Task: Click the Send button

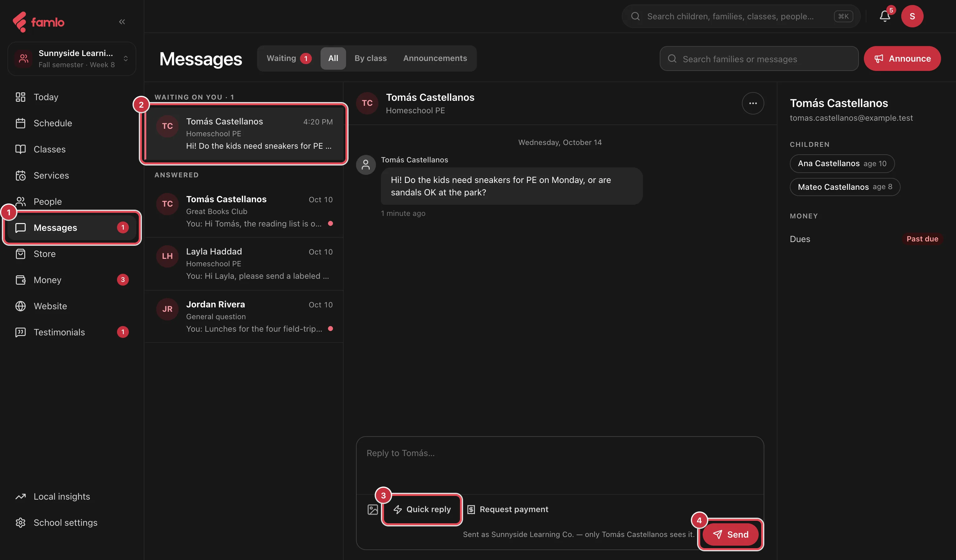Action: (x=730, y=534)
